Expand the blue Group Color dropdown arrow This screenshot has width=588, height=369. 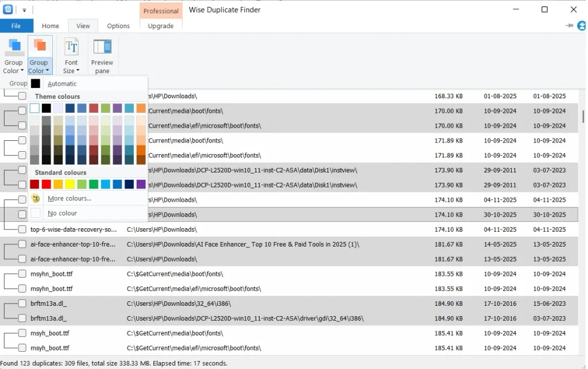[x=22, y=71]
